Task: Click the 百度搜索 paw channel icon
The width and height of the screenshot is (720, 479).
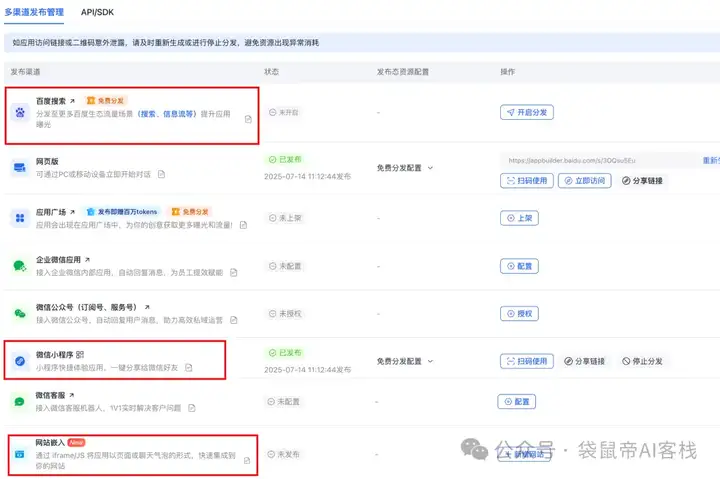Action: (x=20, y=113)
